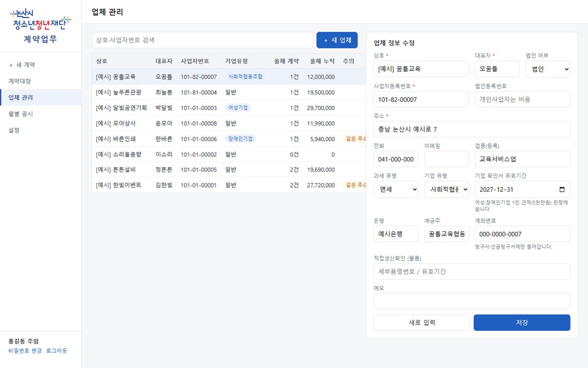Select the [예시] 바른인쇄 row
Image resolution: width=588 pixels, height=368 pixels.
[x=229, y=139]
